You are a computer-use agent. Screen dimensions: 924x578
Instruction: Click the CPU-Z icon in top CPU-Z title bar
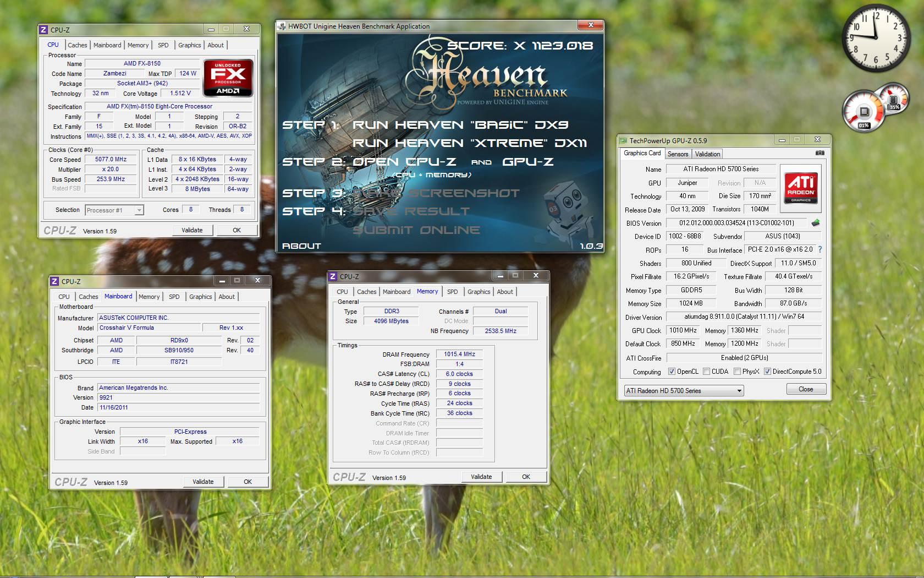(x=44, y=30)
